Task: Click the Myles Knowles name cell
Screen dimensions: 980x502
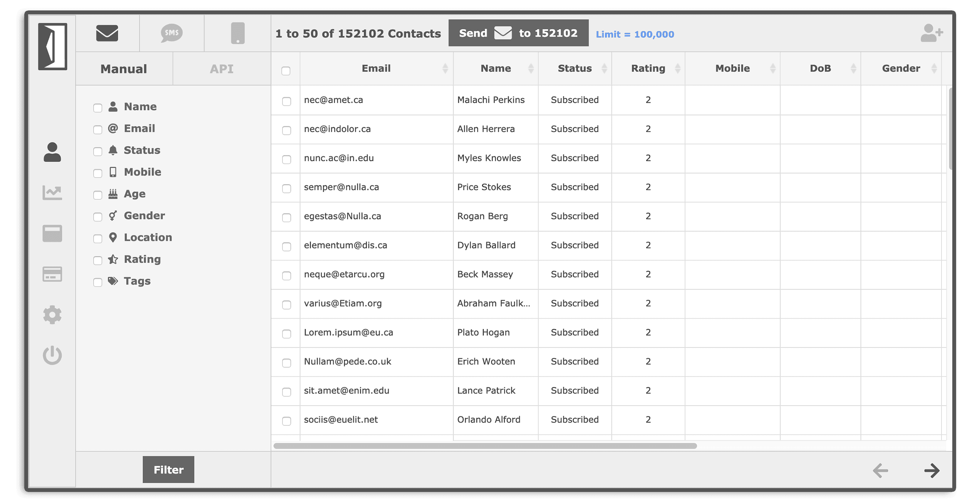Action: (x=496, y=158)
